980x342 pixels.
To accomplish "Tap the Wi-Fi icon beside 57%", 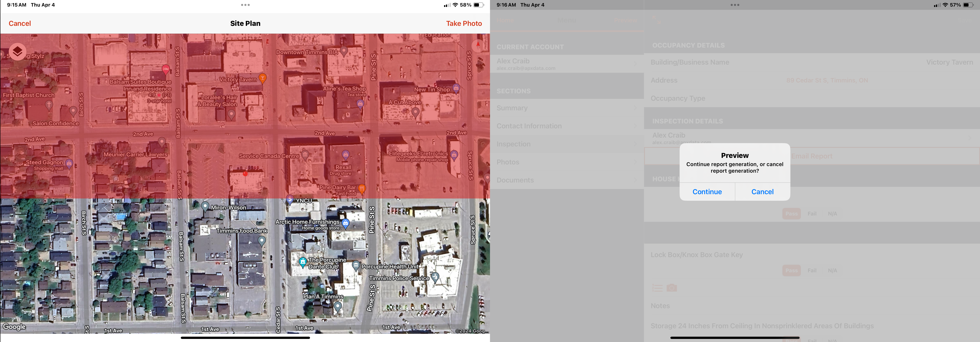I will (x=945, y=5).
